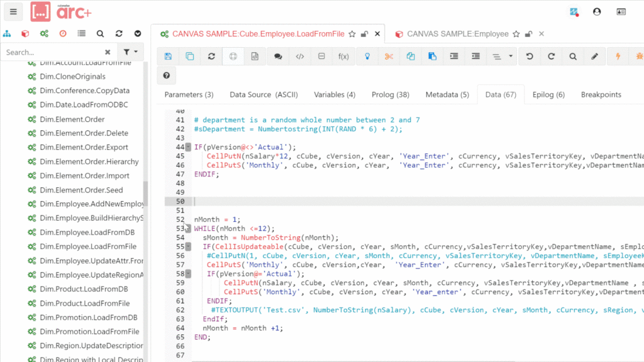Show cubes using red cube icon
The image size is (644, 362).
click(x=26, y=34)
